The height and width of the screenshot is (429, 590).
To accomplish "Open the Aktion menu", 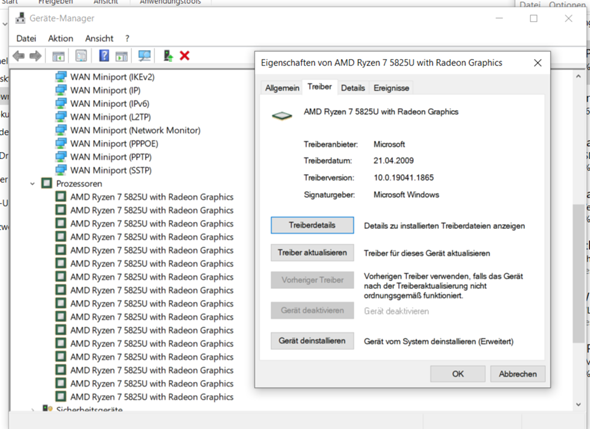I will point(61,38).
